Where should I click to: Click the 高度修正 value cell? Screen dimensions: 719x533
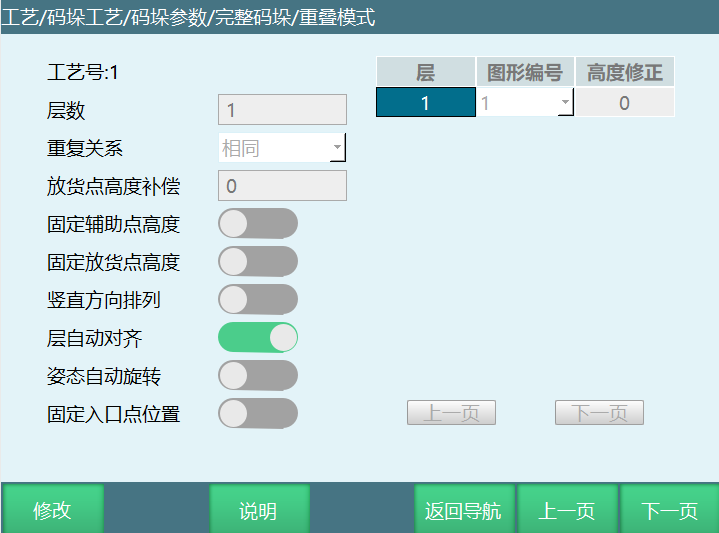click(x=624, y=103)
